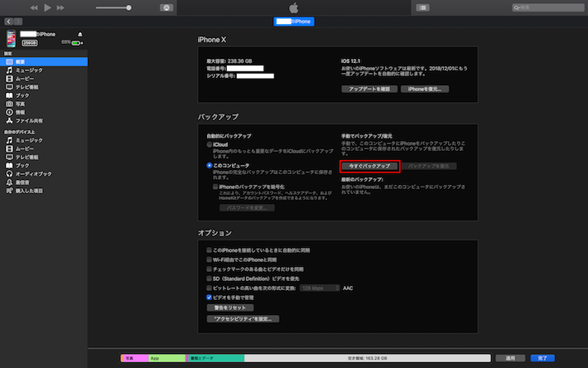This screenshot has width=588, height=368.
Task: Click 警告をリセット button
Action: [230, 307]
